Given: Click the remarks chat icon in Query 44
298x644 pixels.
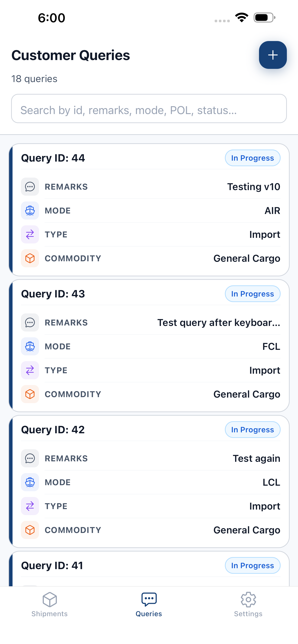Looking at the screenshot, I should 30,187.
